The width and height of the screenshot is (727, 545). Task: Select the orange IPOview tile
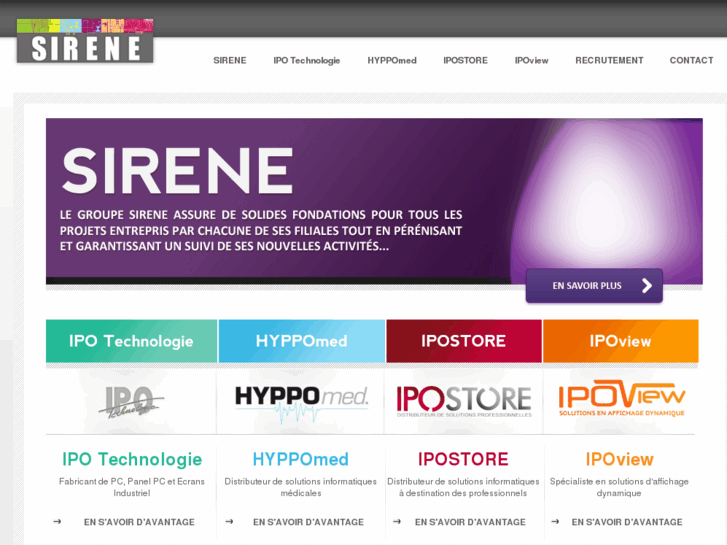(620, 341)
